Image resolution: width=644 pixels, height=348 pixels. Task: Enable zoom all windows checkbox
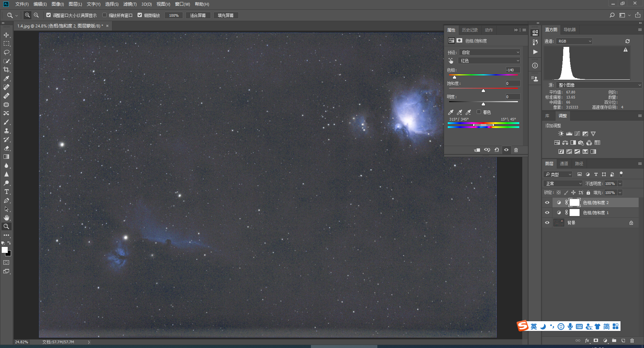pyautogui.click(x=104, y=15)
